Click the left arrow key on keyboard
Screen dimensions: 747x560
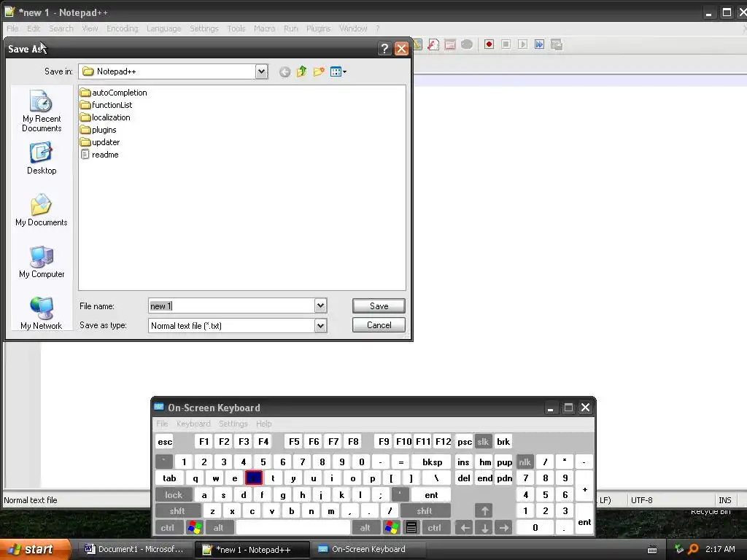click(465, 528)
